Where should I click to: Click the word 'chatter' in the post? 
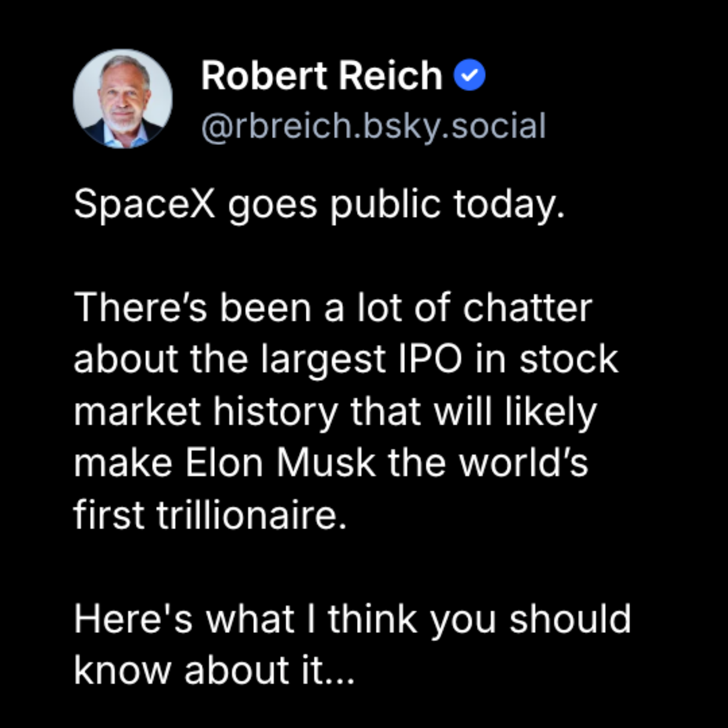click(528, 308)
